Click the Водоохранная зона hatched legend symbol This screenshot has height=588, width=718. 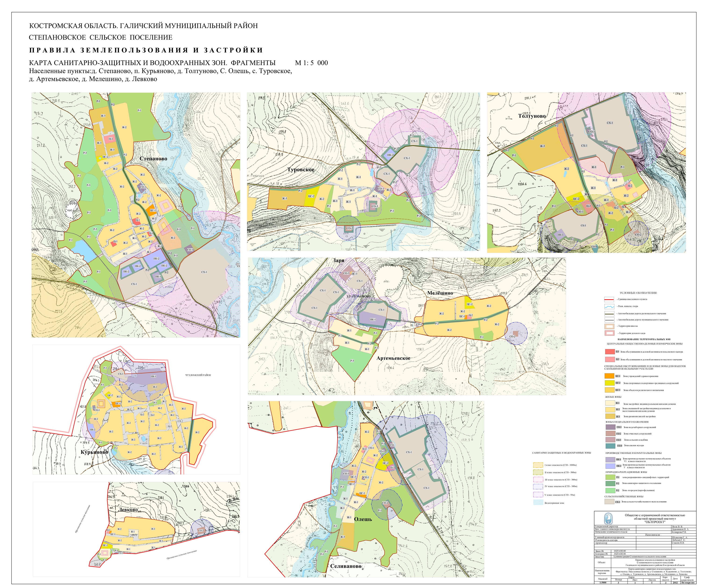538,503
